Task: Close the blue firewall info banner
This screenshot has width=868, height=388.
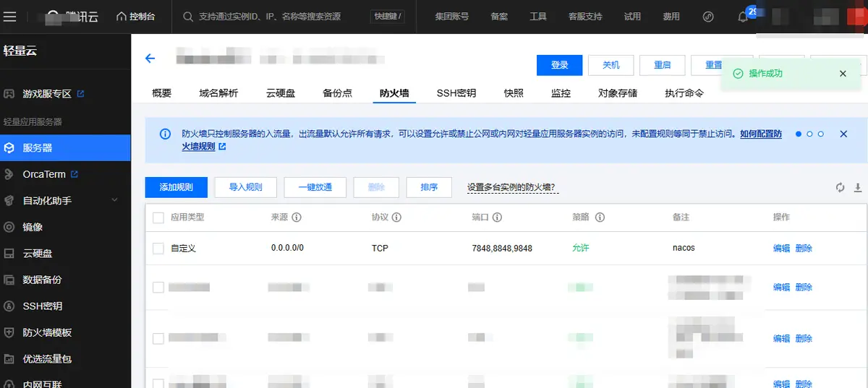Action: tap(843, 134)
